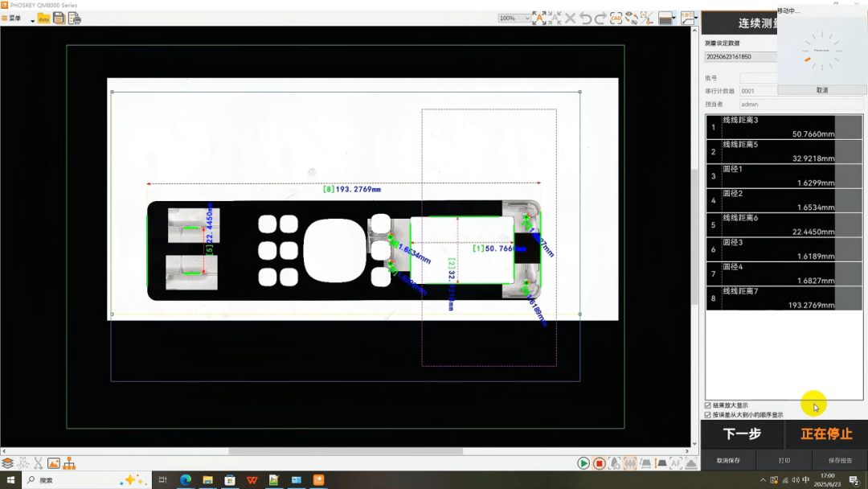868x489 pixels.
Task: Click the enlarge annotation text icon
Action: click(538, 18)
